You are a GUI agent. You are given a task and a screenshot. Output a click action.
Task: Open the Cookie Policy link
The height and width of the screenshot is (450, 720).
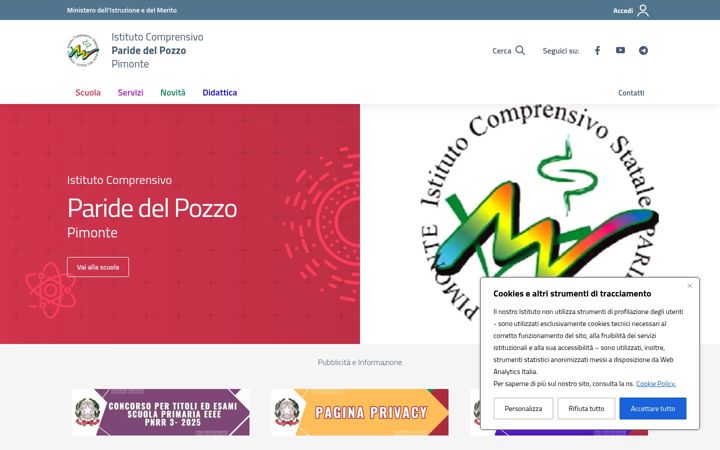pos(656,383)
